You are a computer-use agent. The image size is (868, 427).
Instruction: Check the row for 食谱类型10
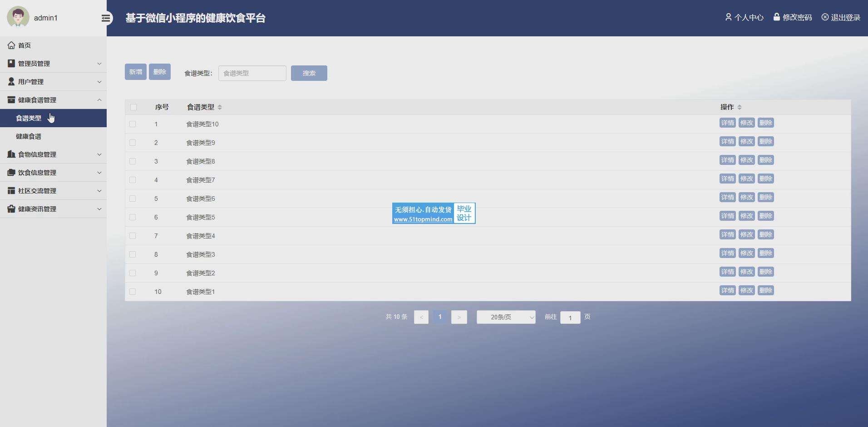coord(133,124)
